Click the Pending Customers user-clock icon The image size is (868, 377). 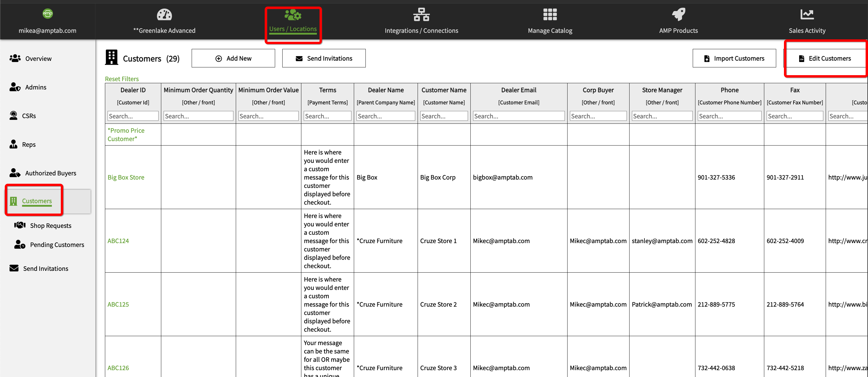click(20, 245)
